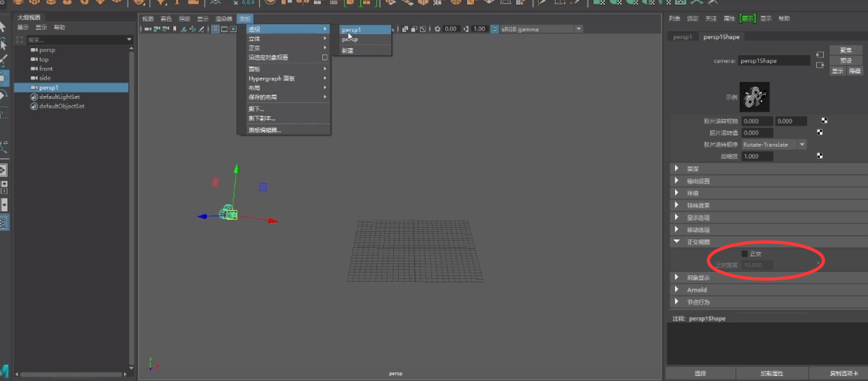Screen dimensions: 868x381
Task: Click the input connection icon beside camera field
Action: click(820, 55)
